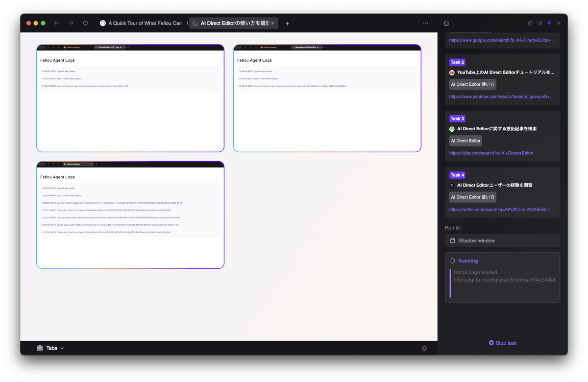
Task: Click the Task 4 keyword chip 'AI Direct Editor 使い方'
Action: 473,197
